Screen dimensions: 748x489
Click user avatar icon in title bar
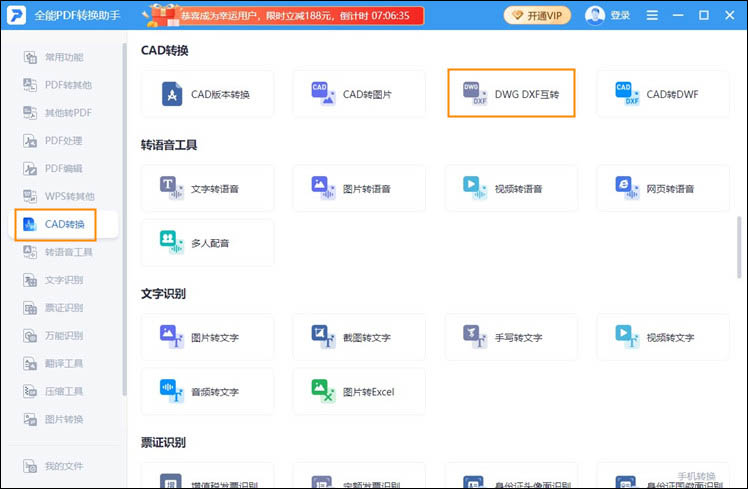coord(595,16)
